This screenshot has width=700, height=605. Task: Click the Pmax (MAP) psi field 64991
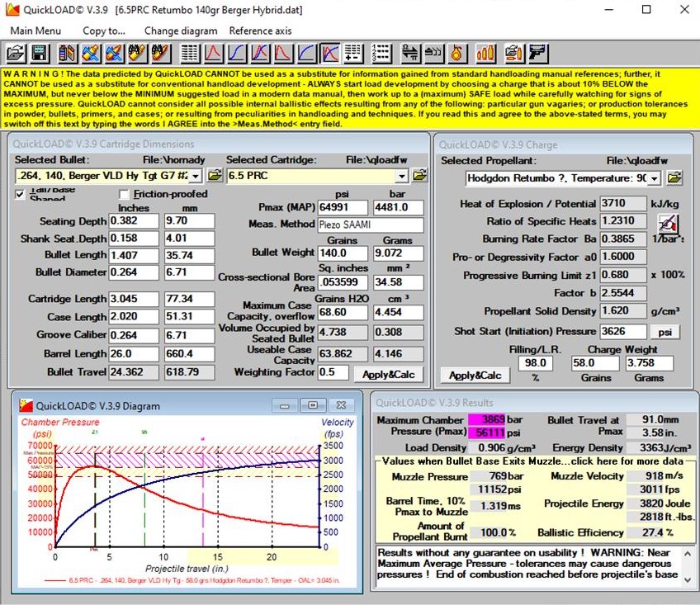click(343, 207)
